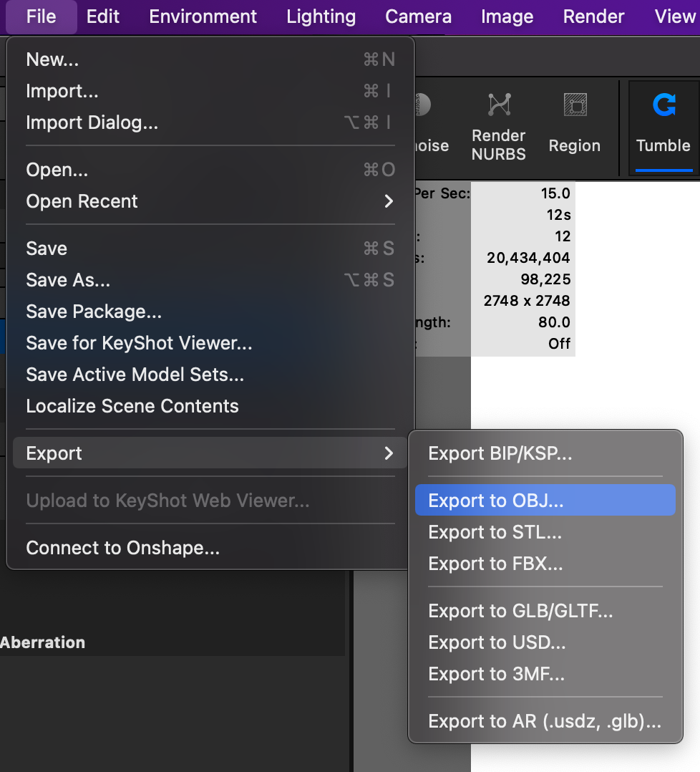The width and height of the screenshot is (700, 772).
Task: Activate the Region render icon
Action: pyautogui.click(x=574, y=125)
